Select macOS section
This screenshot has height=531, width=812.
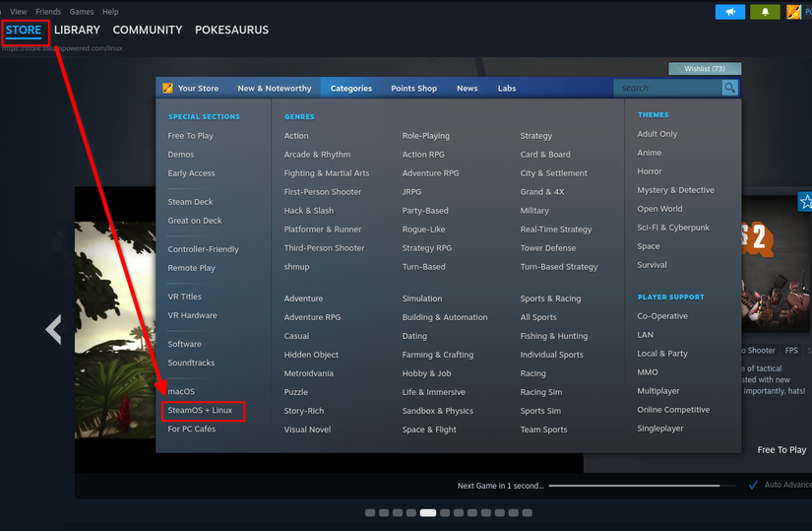(x=181, y=391)
